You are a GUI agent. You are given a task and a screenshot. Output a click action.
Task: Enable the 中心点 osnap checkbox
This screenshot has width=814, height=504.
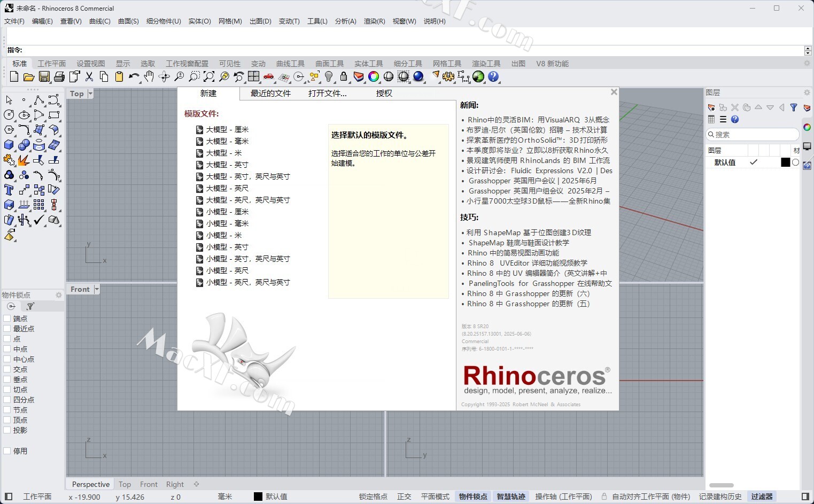(x=7, y=359)
